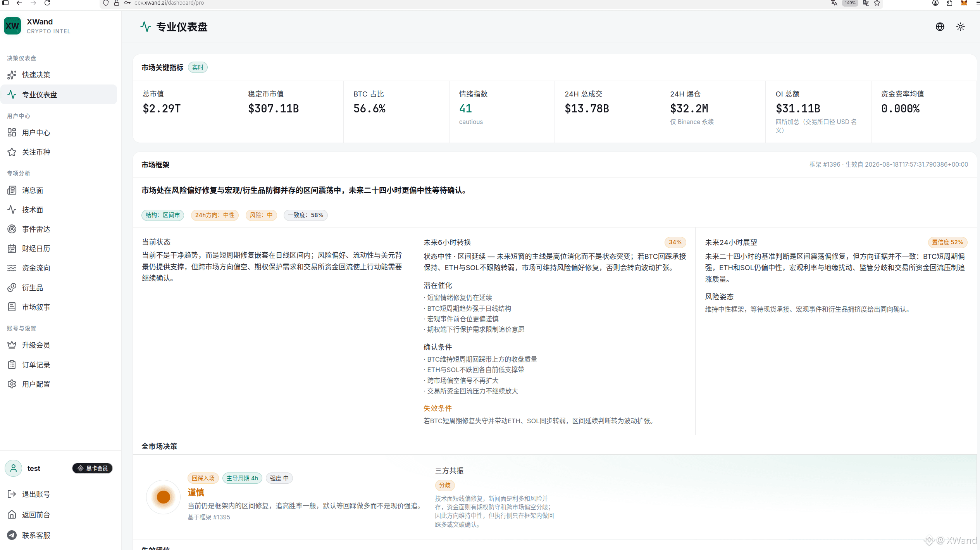The width and height of the screenshot is (980, 550).
Task: Click the 置信度 52% badge
Action: [947, 242]
